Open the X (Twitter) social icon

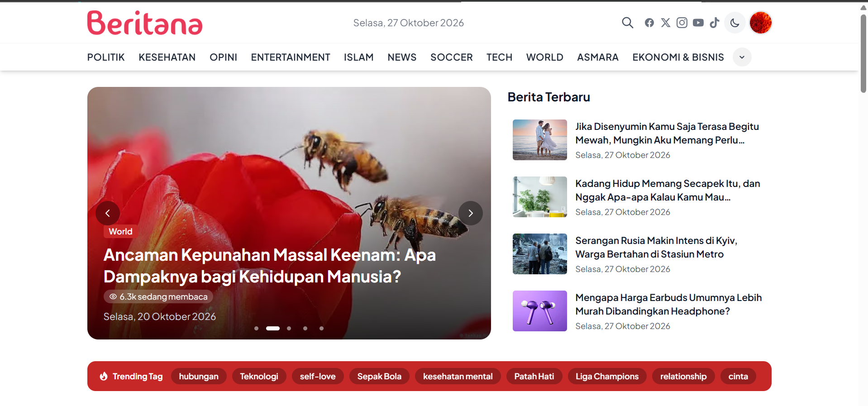click(x=666, y=23)
